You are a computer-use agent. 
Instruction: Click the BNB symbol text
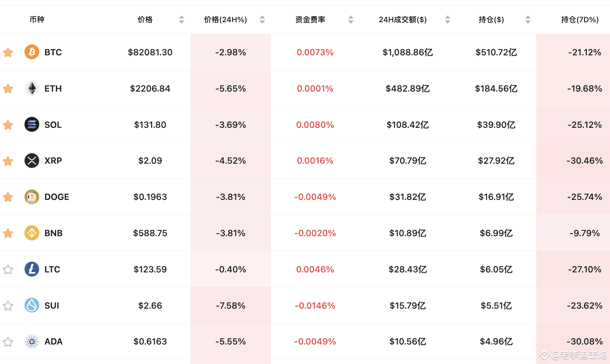[x=53, y=233]
